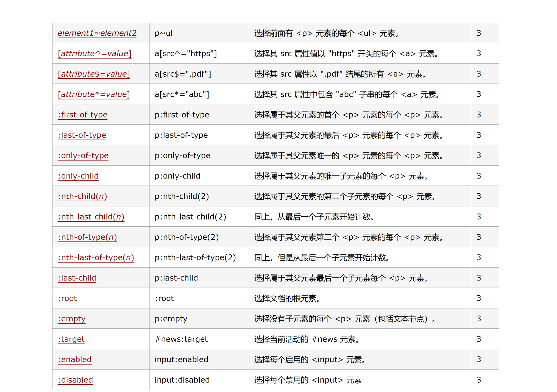
Task: Click the :last-child selector link
Action: [77, 278]
